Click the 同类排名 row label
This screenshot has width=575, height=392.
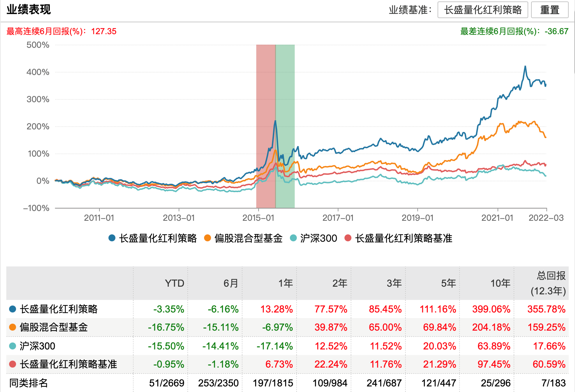pos(29,383)
